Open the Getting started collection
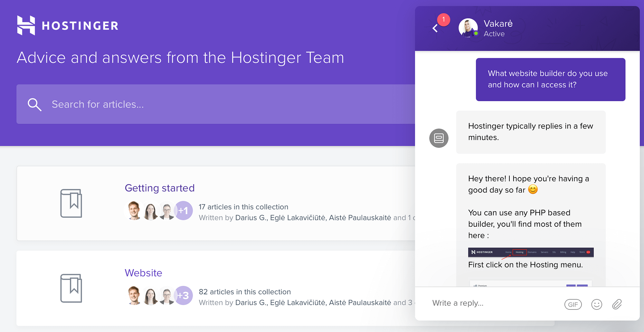 (x=159, y=188)
